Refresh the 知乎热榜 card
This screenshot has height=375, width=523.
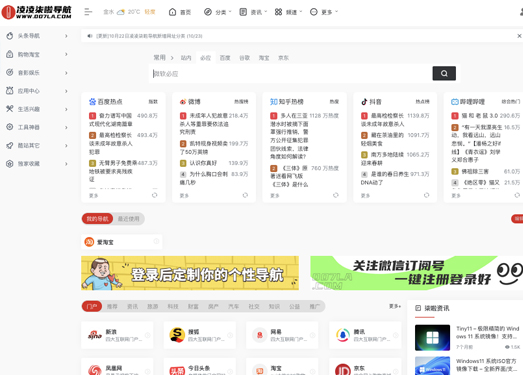336,195
